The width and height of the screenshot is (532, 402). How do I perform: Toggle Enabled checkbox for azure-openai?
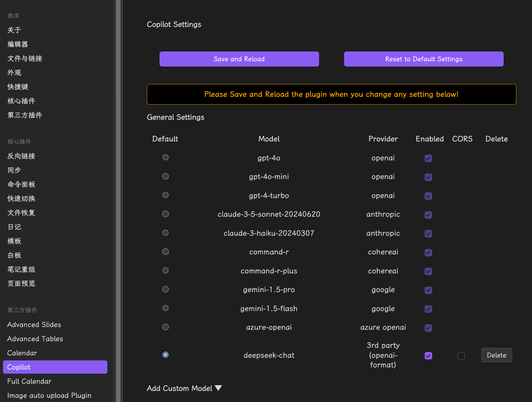pos(428,328)
